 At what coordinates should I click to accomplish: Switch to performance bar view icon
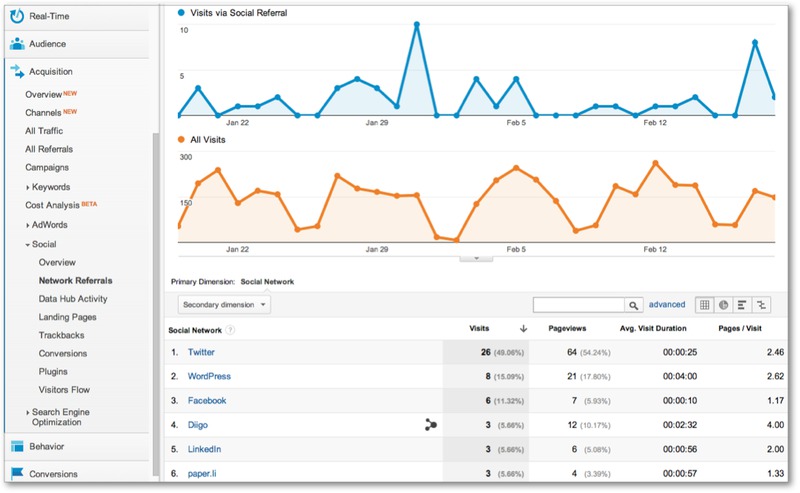pyautogui.click(x=742, y=305)
